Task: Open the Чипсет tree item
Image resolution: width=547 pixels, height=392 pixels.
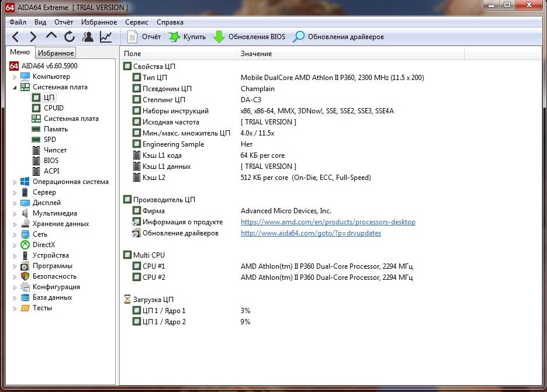Action: tap(49, 150)
